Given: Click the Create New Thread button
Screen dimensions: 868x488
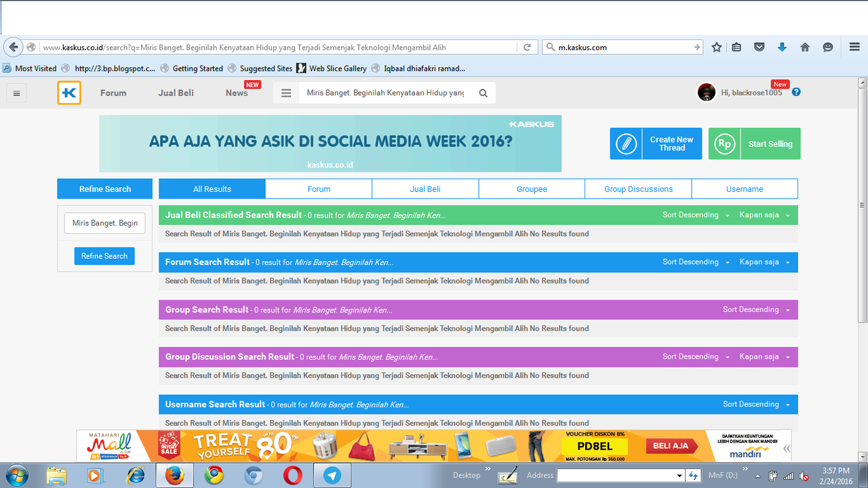Looking at the screenshot, I should pyautogui.click(x=656, y=144).
